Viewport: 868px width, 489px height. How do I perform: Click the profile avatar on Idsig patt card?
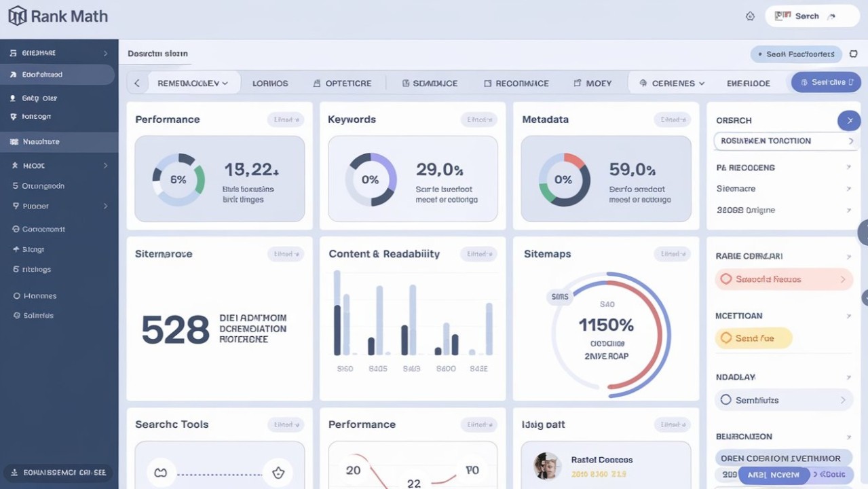click(x=547, y=466)
